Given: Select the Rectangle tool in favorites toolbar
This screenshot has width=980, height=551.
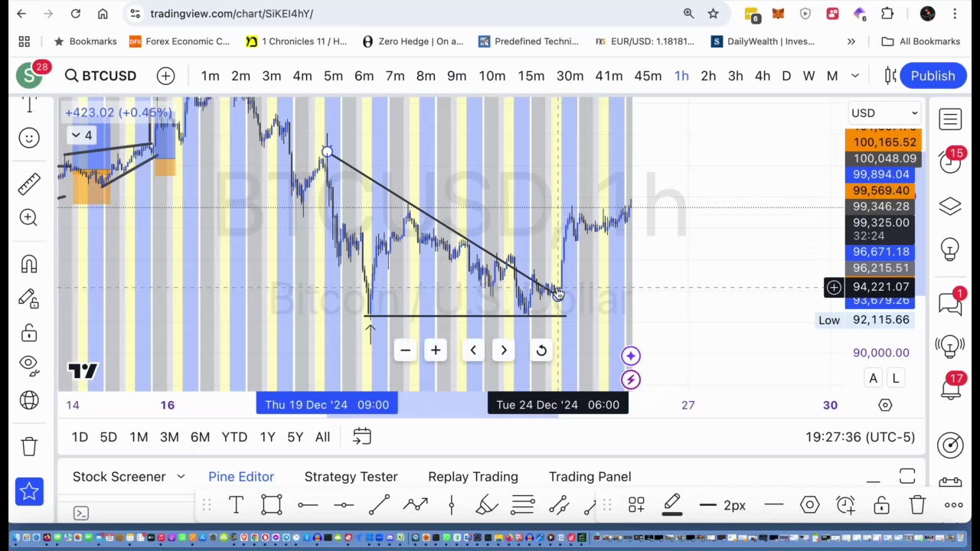Looking at the screenshot, I should 271,505.
